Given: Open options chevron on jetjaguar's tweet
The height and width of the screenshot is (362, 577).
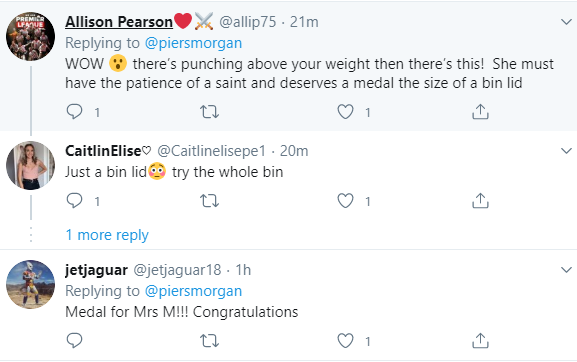Looking at the screenshot, I should point(566,270).
